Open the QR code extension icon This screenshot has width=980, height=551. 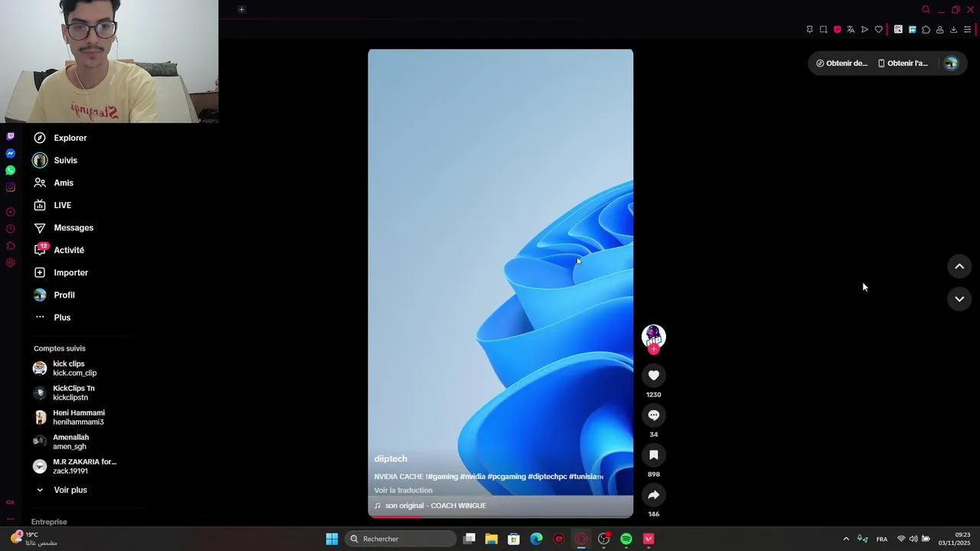(898, 30)
